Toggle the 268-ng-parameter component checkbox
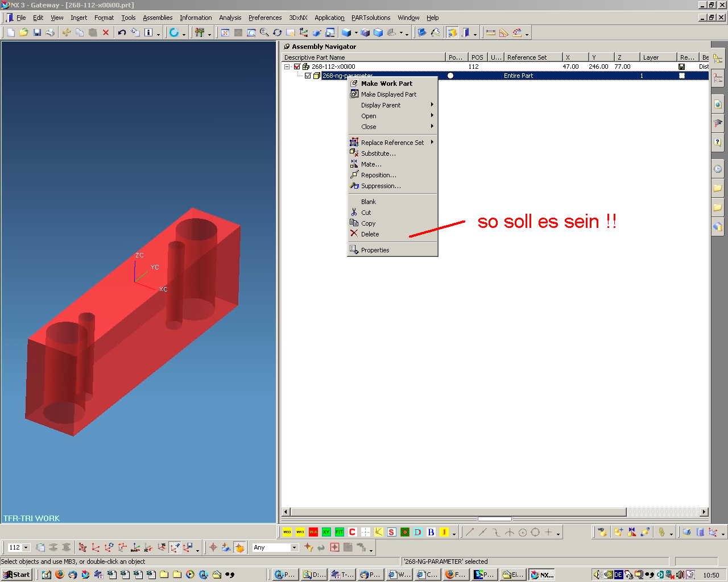Viewport: 728px width, 582px height. (308, 76)
